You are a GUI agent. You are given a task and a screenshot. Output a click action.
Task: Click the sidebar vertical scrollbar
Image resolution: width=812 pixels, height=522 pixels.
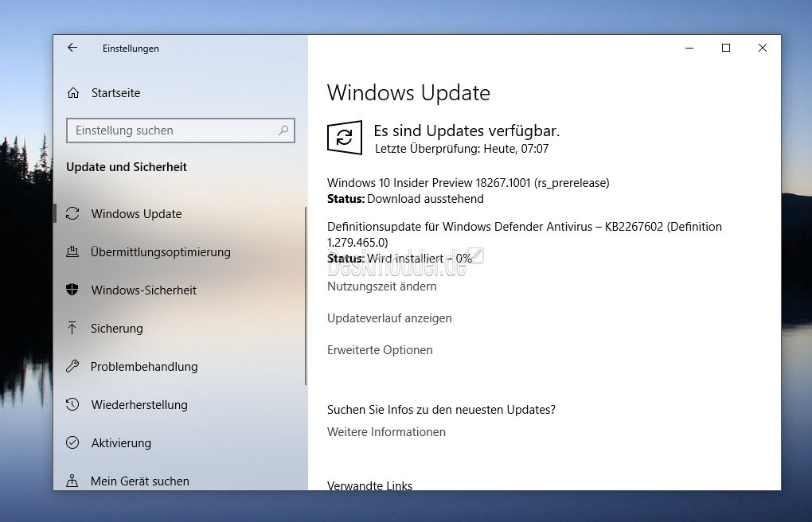click(x=306, y=296)
